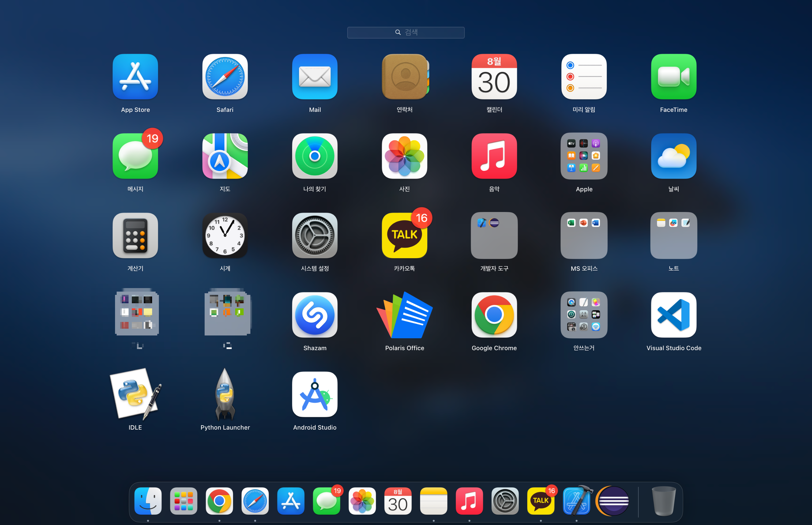
Task: Expand the MS 오피스 folder
Action: pos(584,236)
